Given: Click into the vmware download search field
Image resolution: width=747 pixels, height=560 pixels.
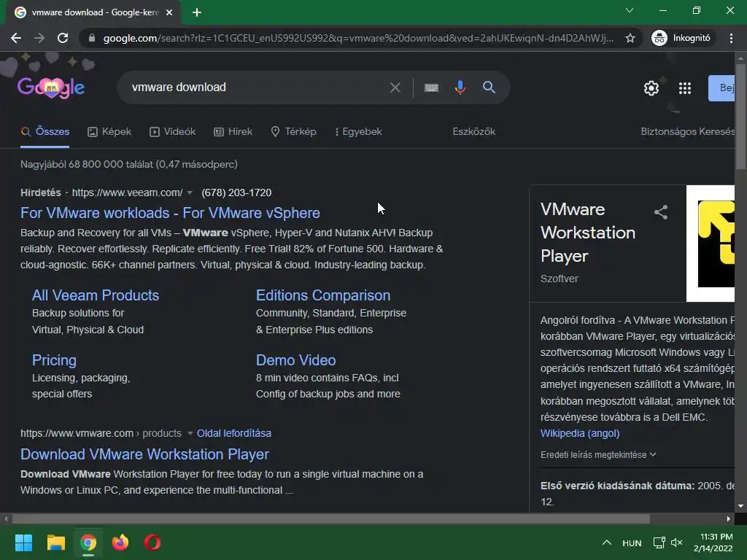Looking at the screenshot, I should tap(258, 87).
